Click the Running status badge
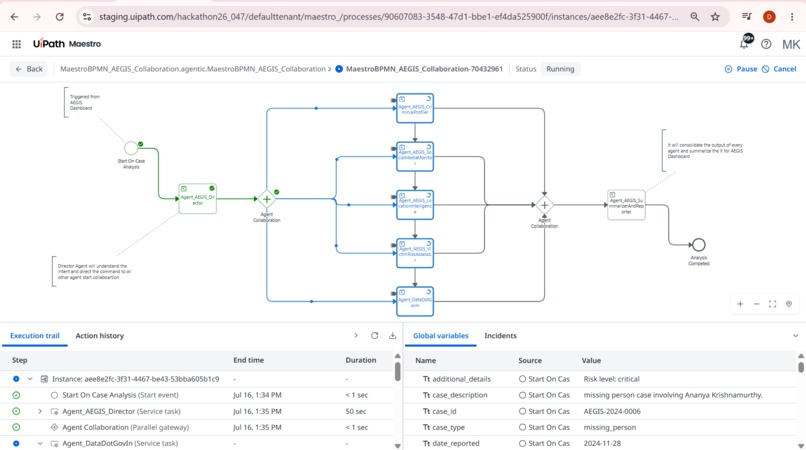This screenshot has height=450, width=806. tap(560, 69)
